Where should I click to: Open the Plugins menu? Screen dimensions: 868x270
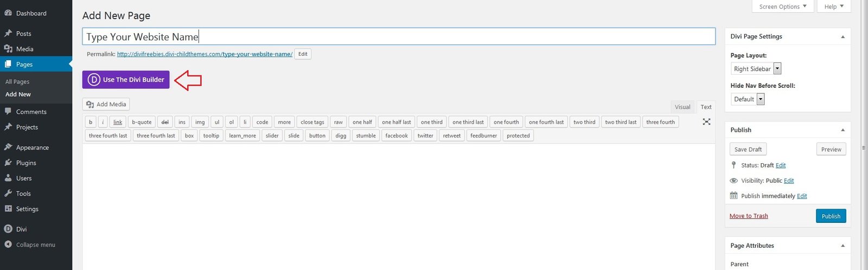pos(26,163)
